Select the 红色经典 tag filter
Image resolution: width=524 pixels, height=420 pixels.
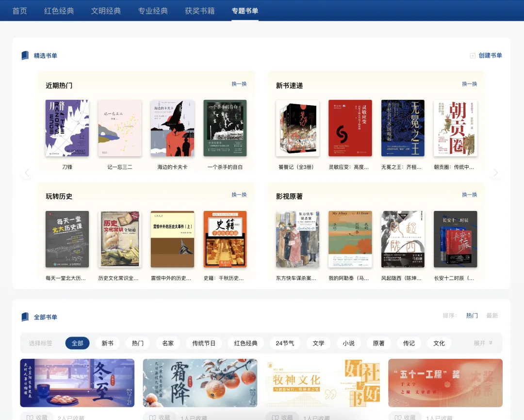click(246, 343)
